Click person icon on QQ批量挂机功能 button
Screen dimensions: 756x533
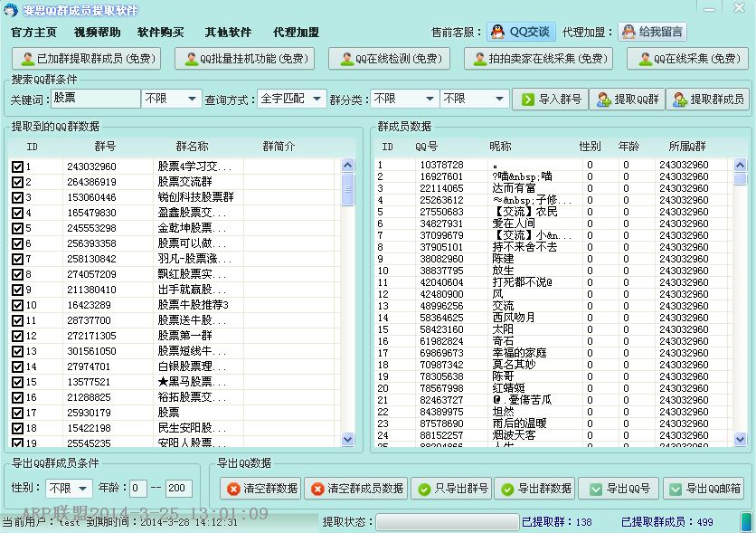(x=192, y=59)
